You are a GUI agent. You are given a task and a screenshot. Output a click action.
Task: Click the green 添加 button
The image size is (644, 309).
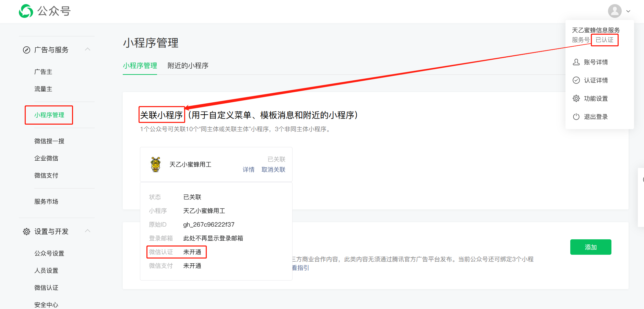coord(591,247)
